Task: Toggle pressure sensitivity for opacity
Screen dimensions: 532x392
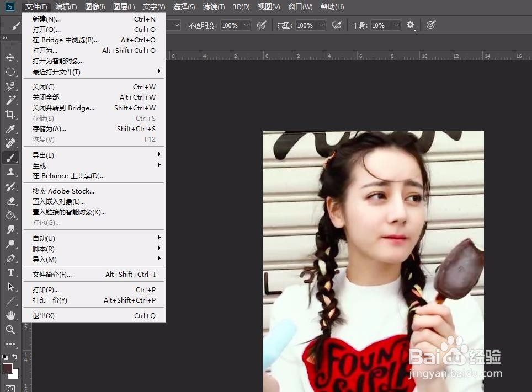Action: point(261,25)
